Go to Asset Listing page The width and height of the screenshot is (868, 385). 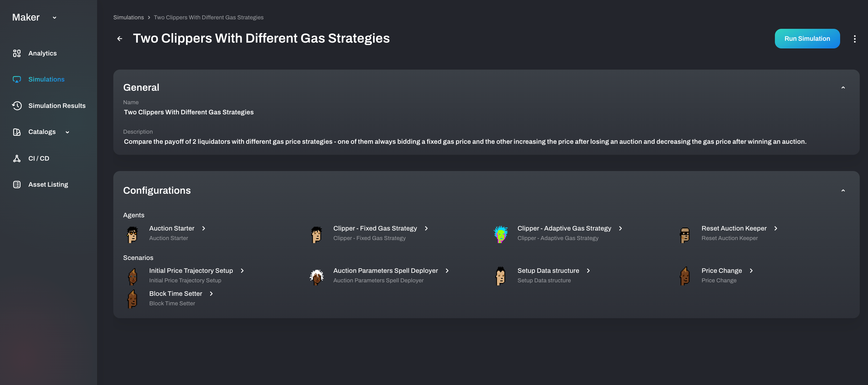[x=48, y=185]
